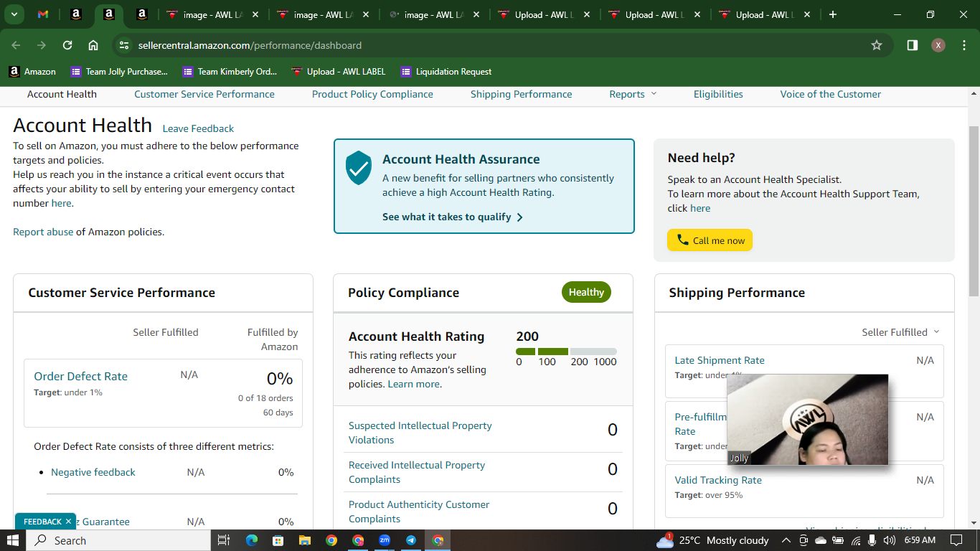This screenshot has width=980, height=551.
Task: Open File Explorer from the taskbar
Action: tap(304, 540)
